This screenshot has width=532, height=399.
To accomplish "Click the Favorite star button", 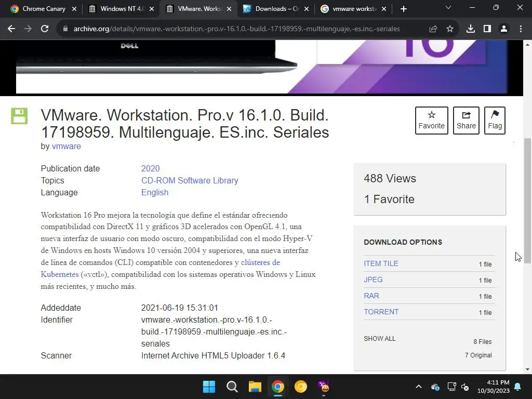I will click(431, 121).
